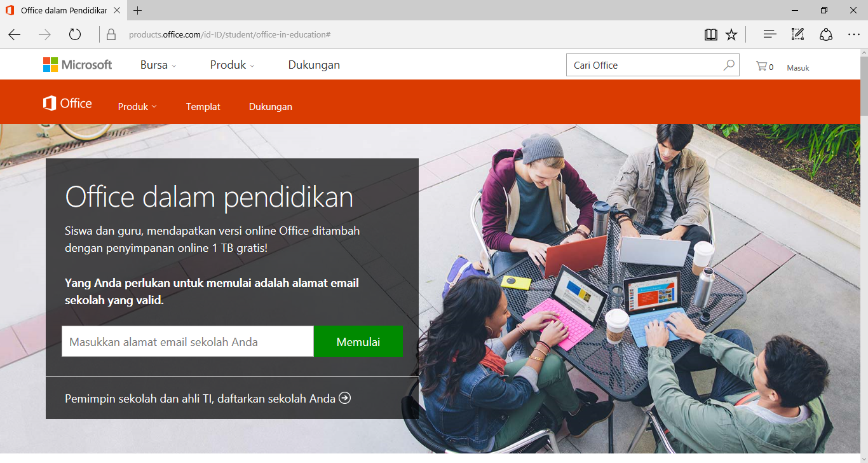868x463 pixels.
Task: Click the browser forward arrow
Action: pyautogui.click(x=44, y=34)
